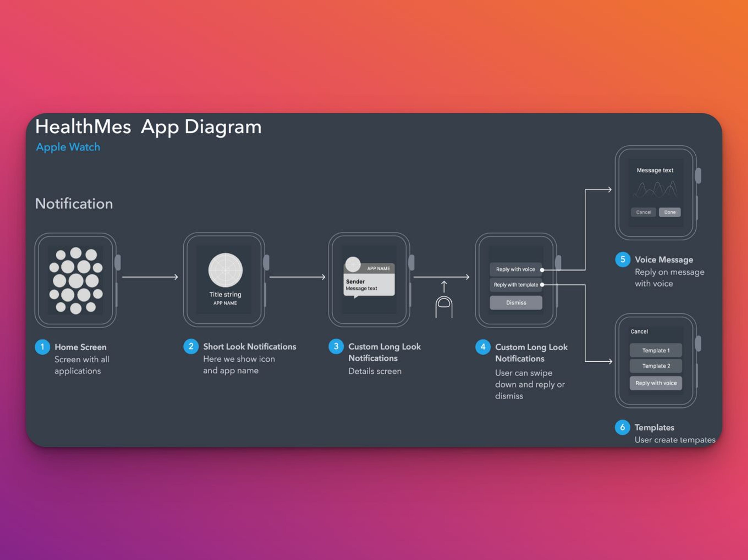Image resolution: width=748 pixels, height=560 pixels.
Task: Click the blue step 1 number badge
Action: pos(42,347)
